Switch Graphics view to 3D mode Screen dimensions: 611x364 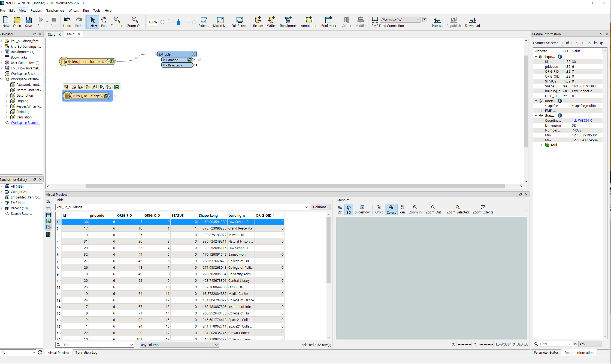tap(349, 209)
